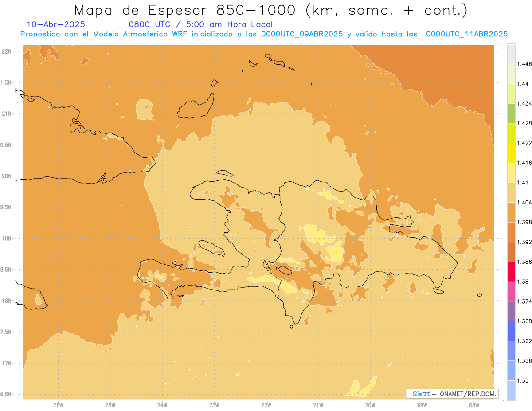Click the legend value '1.41'
532x411 pixels.
tap(523, 183)
